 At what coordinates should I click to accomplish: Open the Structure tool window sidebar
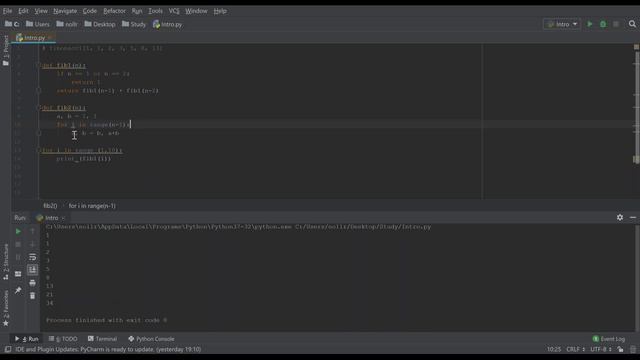[x=6, y=262]
